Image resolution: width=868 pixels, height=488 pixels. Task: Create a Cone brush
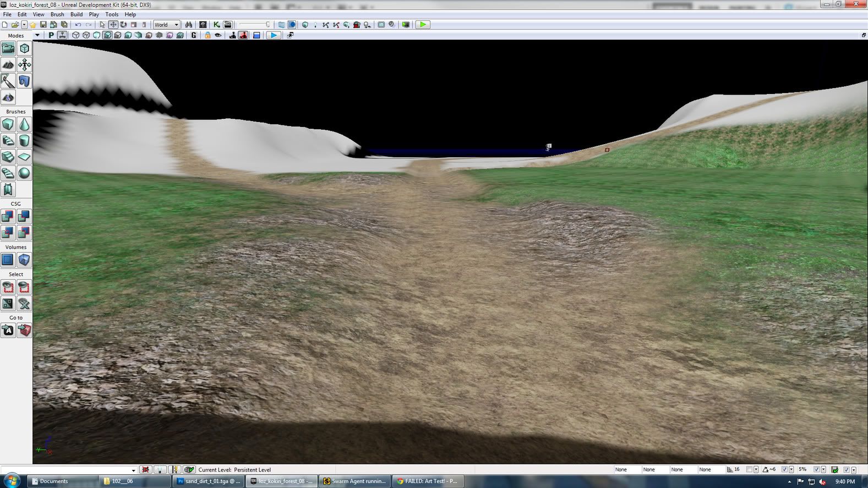[24, 124]
